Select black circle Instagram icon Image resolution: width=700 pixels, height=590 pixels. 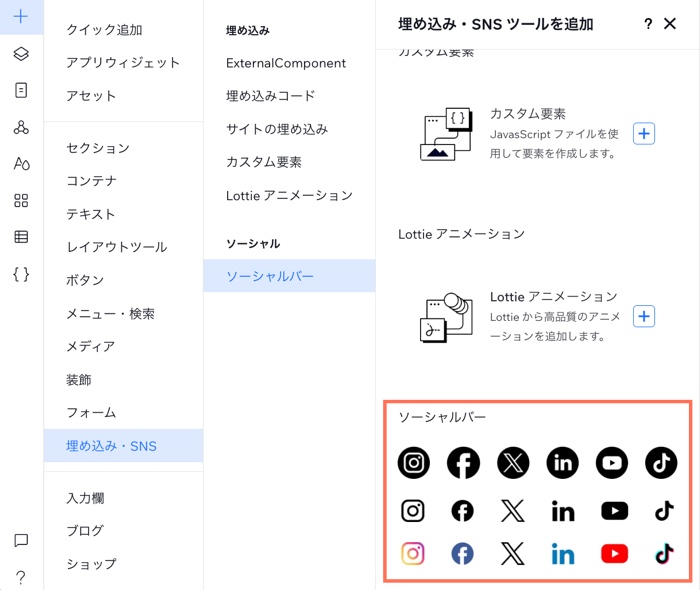click(x=414, y=463)
